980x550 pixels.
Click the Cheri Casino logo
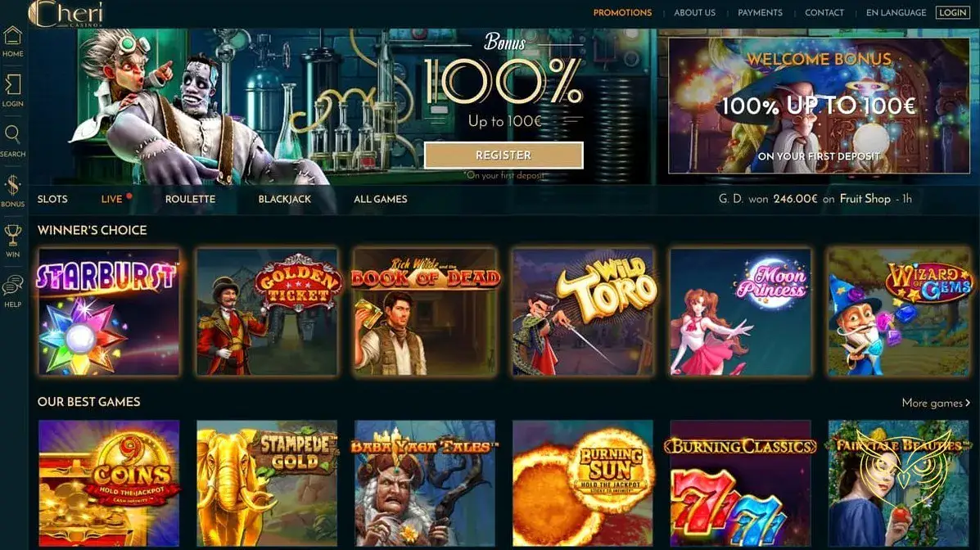pyautogui.click(x=65, y=14)
